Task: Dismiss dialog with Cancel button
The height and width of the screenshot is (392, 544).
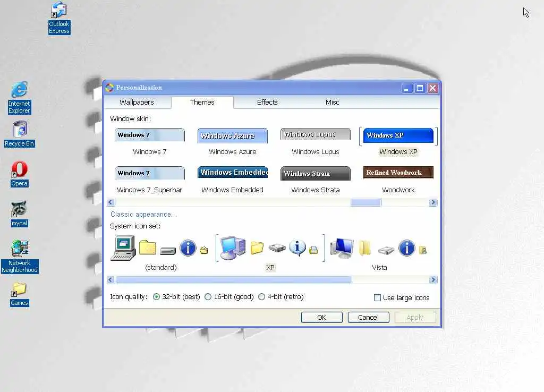Action: pyautogui.click(x=369, y=318)
